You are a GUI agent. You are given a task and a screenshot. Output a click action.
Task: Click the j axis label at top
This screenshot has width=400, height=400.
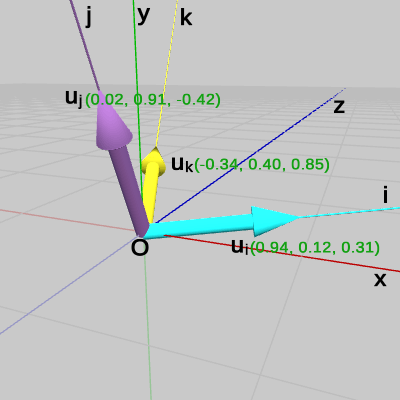point(88,17)
